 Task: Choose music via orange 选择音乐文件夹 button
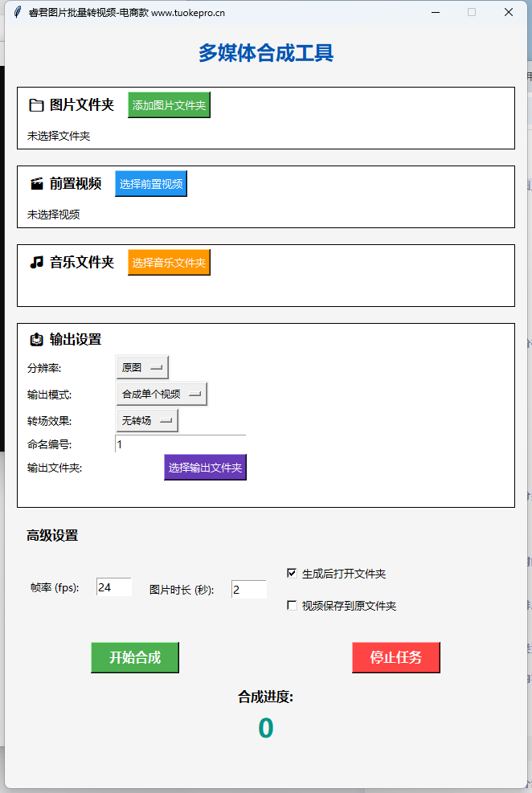(169, 263)
